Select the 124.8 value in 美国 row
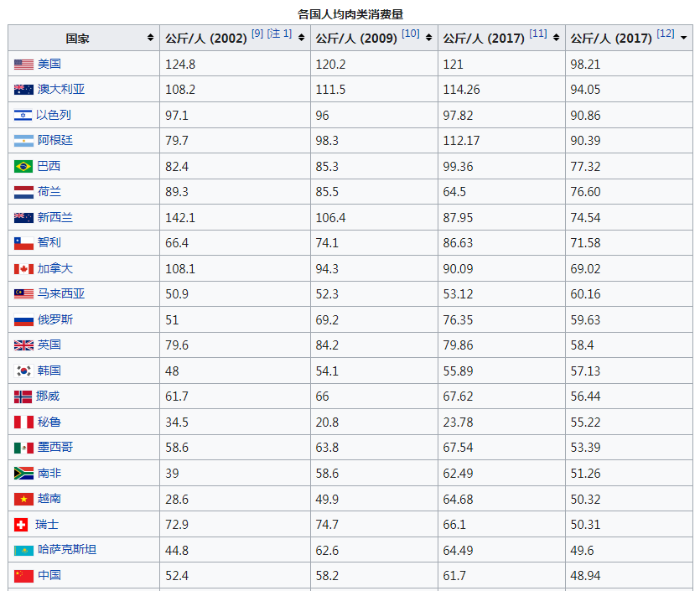 [x=180, y=65]
